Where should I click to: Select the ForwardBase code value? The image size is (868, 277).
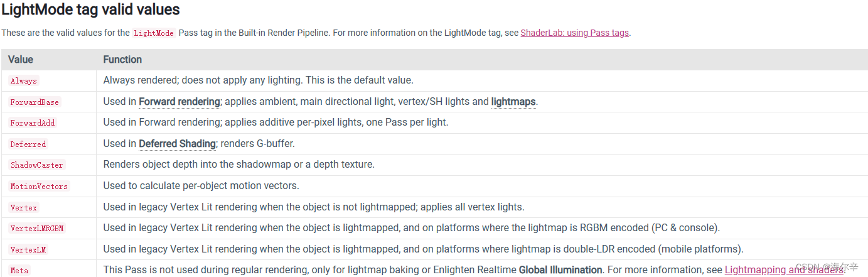coord(35,102)
